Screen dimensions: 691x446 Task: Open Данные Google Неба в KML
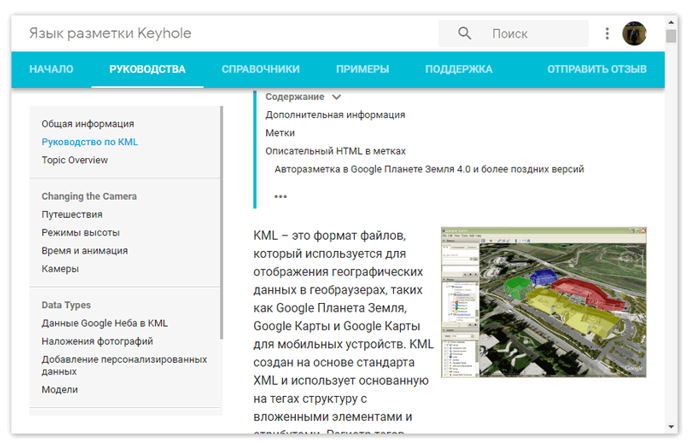[104, 323]
